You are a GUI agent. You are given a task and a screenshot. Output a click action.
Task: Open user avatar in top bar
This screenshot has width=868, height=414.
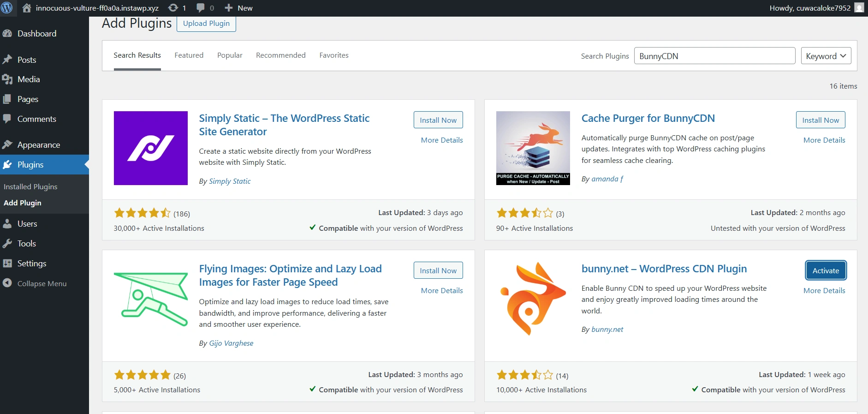859,8
